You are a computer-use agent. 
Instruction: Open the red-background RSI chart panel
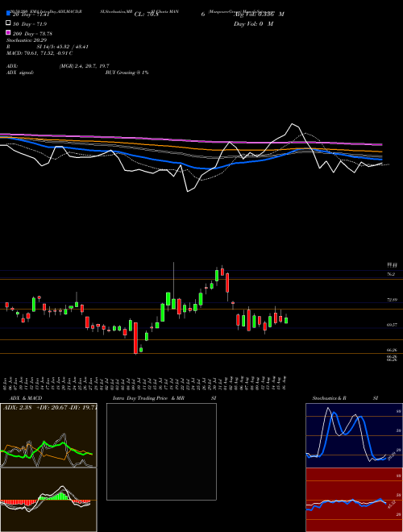click(354, 500)
